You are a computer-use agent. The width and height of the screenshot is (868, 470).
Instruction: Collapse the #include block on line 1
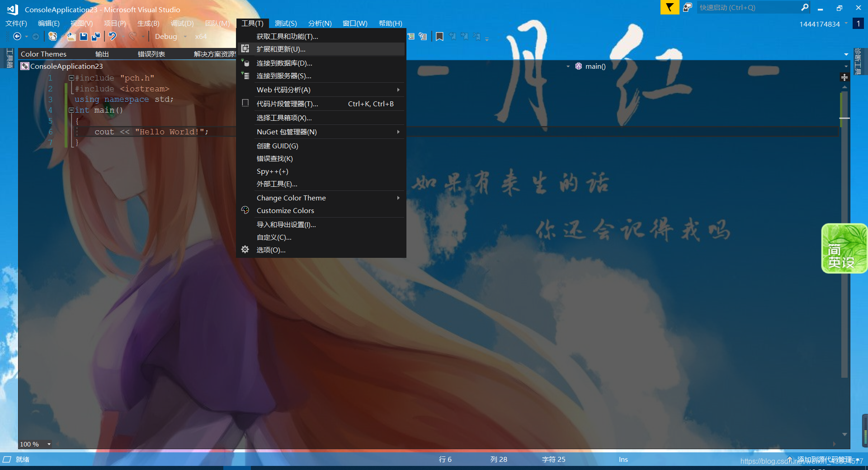click(x=71, y=78)
